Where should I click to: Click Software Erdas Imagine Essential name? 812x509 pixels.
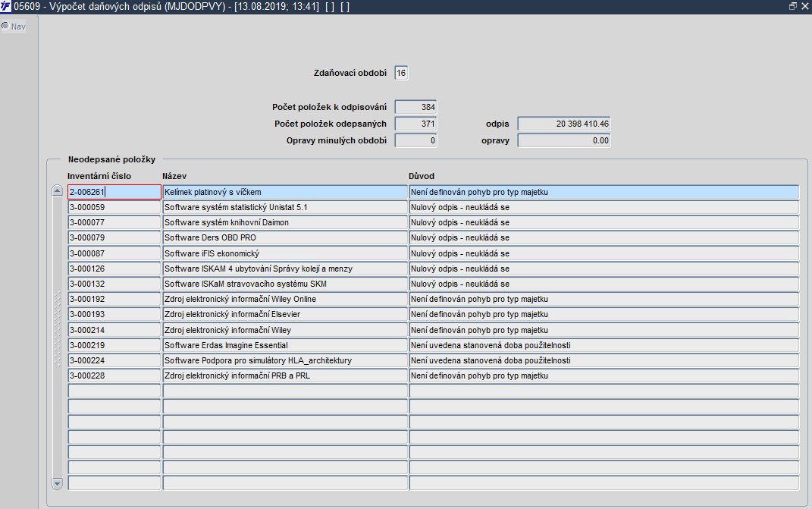(285, 345)
